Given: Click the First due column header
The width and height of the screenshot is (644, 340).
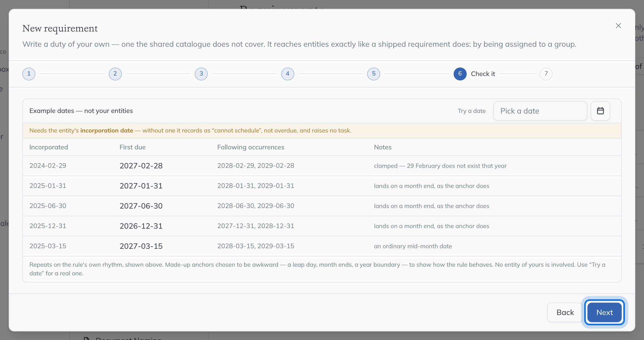Looking at the screenshot, I should [x=133, y=147].
